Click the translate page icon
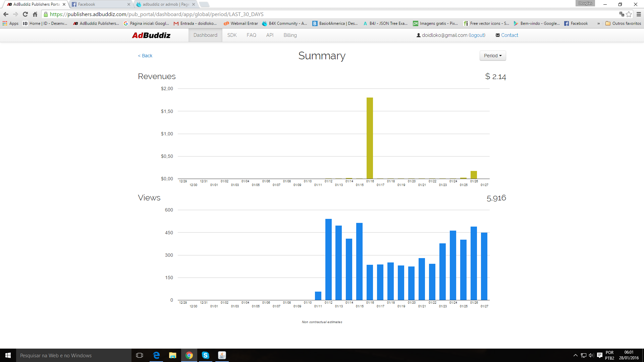Screen dimensions: 644x362 pos(622,14)
